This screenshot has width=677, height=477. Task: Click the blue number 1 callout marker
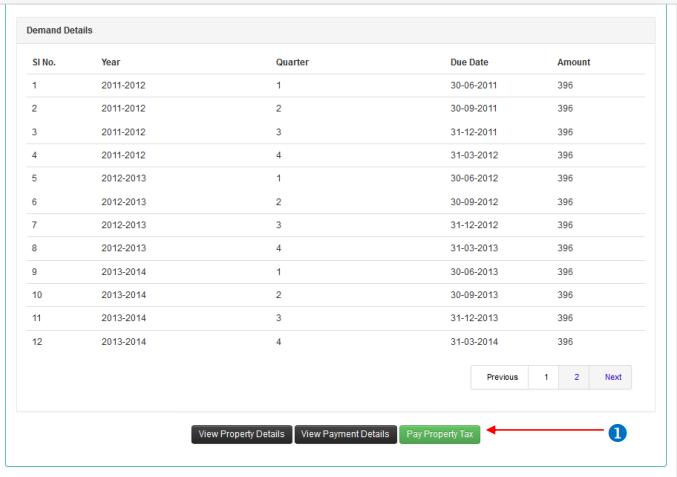(617, 432)
